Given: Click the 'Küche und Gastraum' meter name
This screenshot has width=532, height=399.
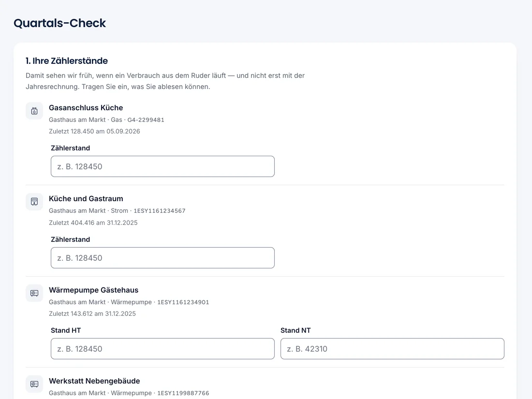Looking at the screenshot, I should tap(86, 198).
